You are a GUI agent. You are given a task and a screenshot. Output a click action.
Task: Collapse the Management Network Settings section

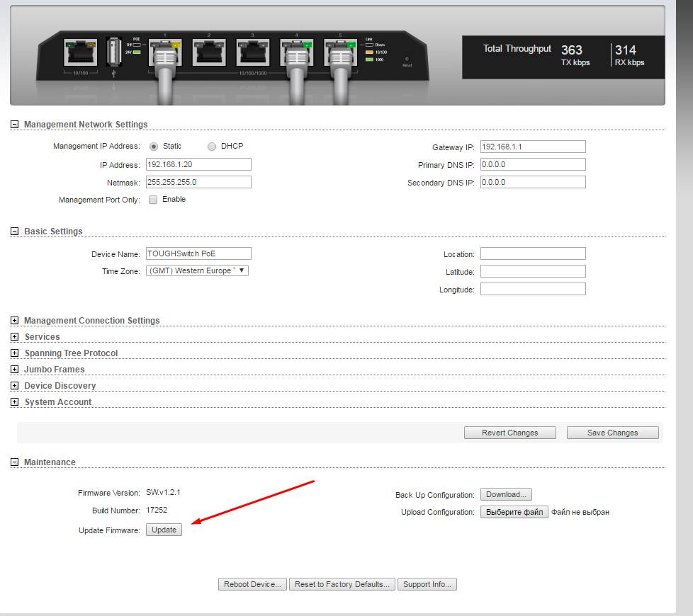click(15, 125)
